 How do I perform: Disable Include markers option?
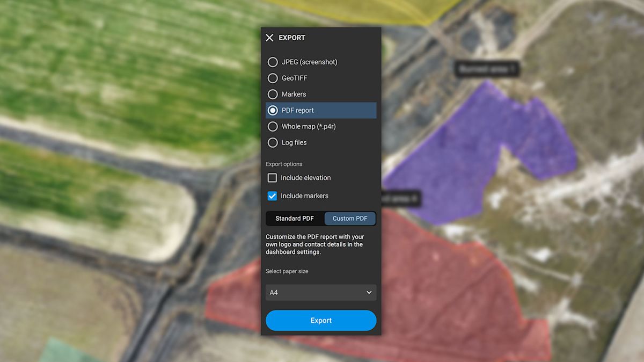tap(272, 196)
